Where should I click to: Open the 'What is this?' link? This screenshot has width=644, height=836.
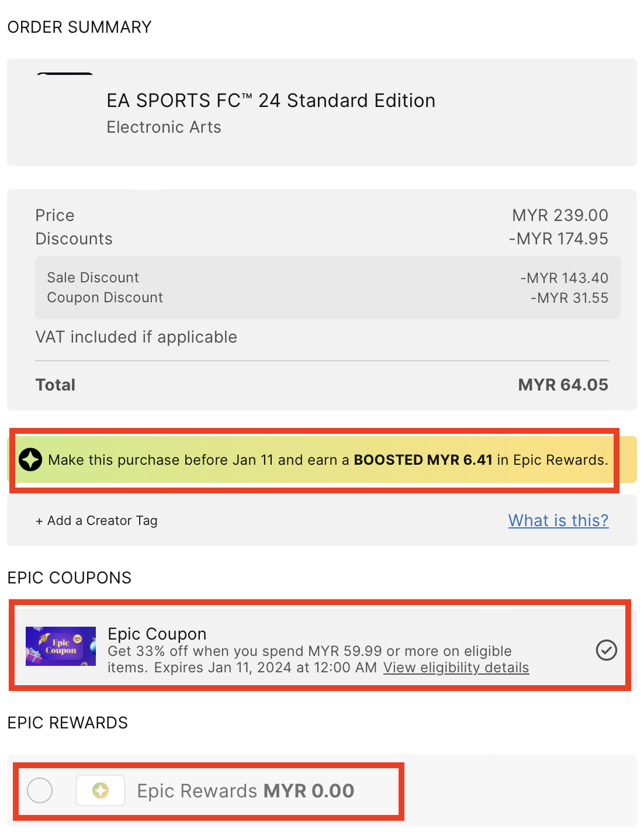pyautogui.click(x=558, y=521)
